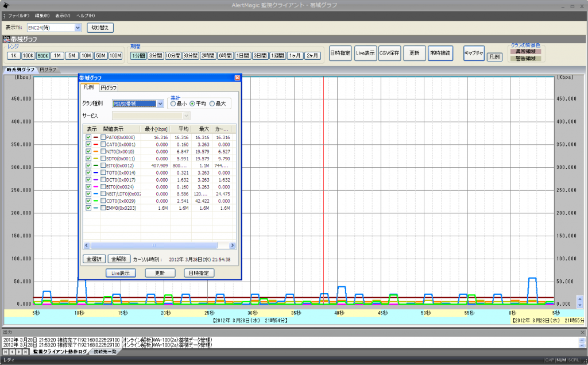Set period to 2時間
Viewport: 588px width, 365px height.
click(208, 56)
